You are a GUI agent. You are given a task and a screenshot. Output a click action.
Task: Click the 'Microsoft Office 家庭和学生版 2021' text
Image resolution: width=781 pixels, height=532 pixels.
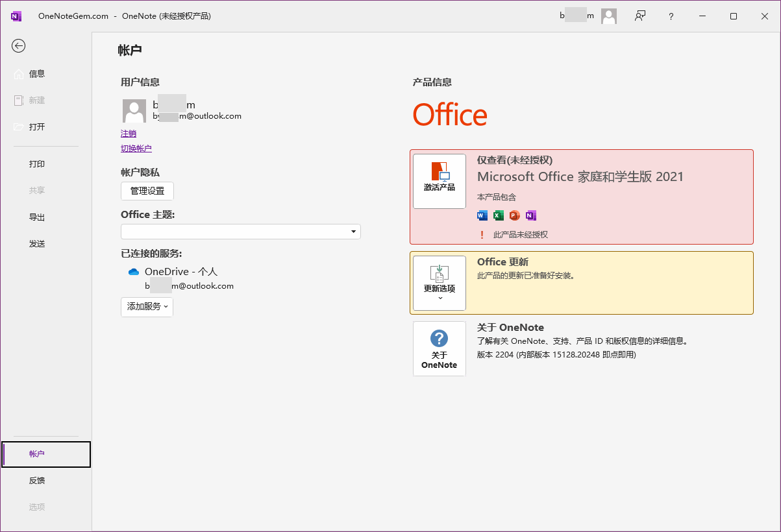tap(580, 176)
